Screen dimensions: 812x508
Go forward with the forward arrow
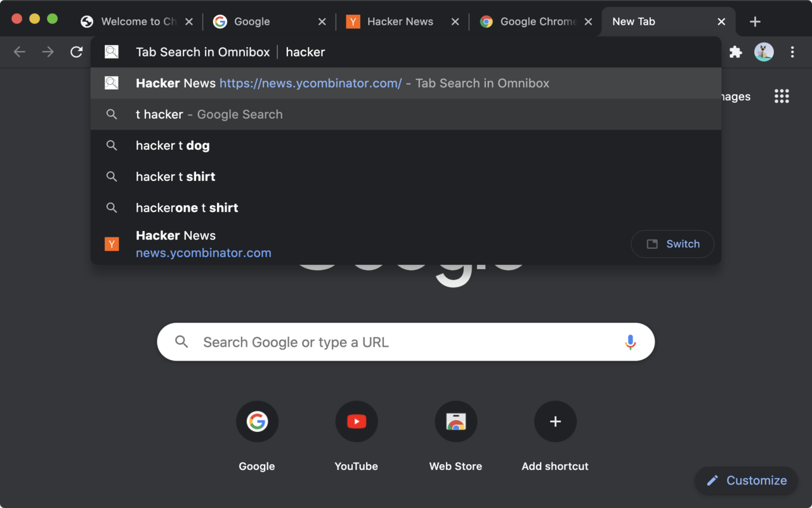pyautogui.click(x=48, y=52)
